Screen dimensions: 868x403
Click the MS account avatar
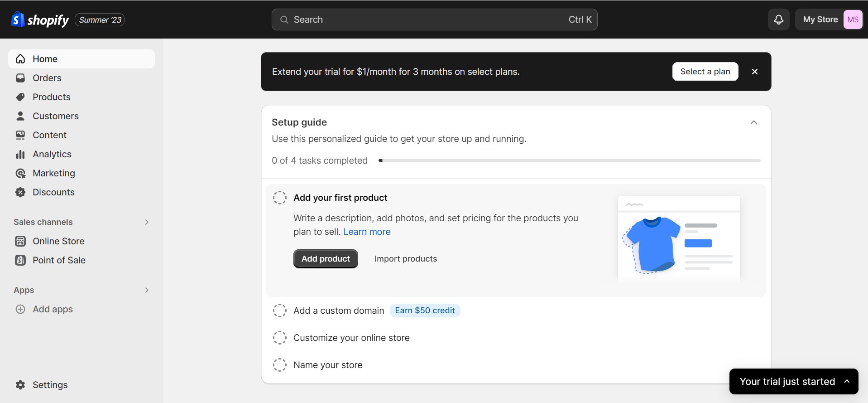[853, 19]
